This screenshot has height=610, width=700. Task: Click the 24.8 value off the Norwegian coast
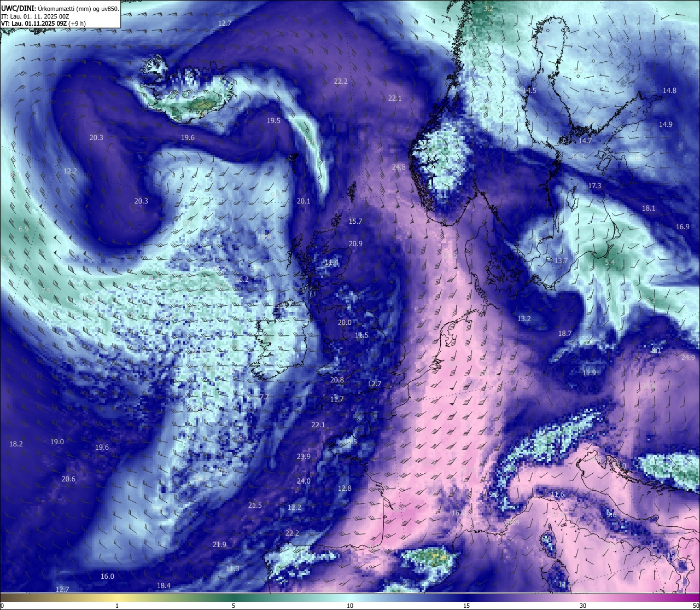(x=399, y=167)
